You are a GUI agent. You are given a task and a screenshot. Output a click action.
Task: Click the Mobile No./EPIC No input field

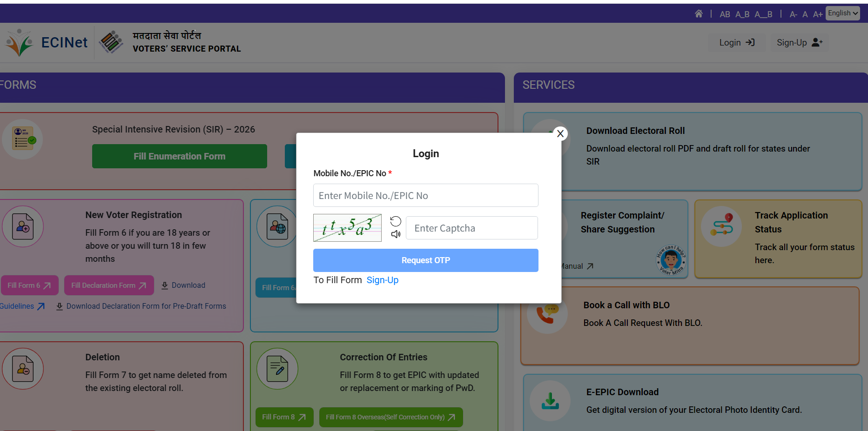tap(425, 196)
